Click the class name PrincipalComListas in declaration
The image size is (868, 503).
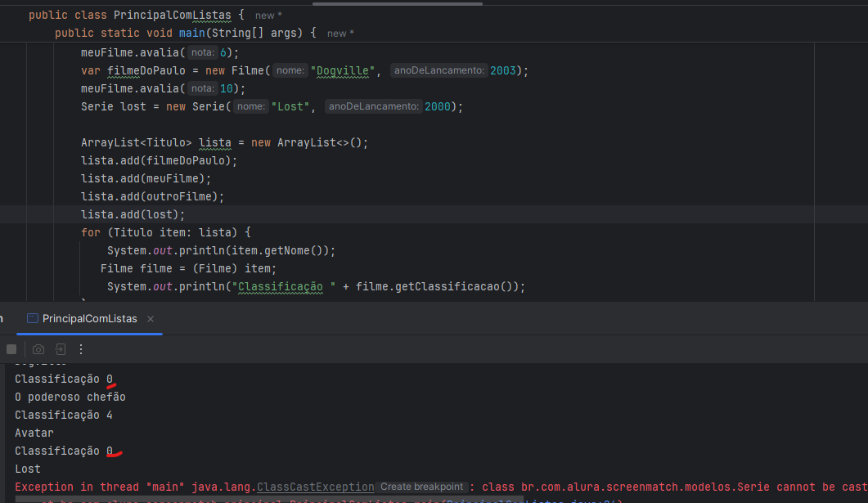(x=172, y=16)
